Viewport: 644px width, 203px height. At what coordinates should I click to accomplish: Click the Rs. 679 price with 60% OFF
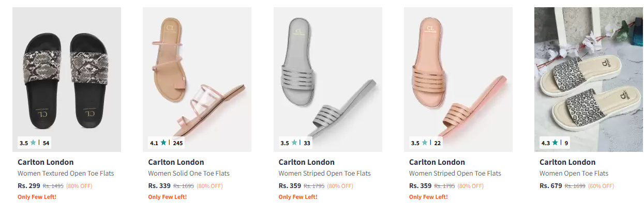[x=551, y=185]
